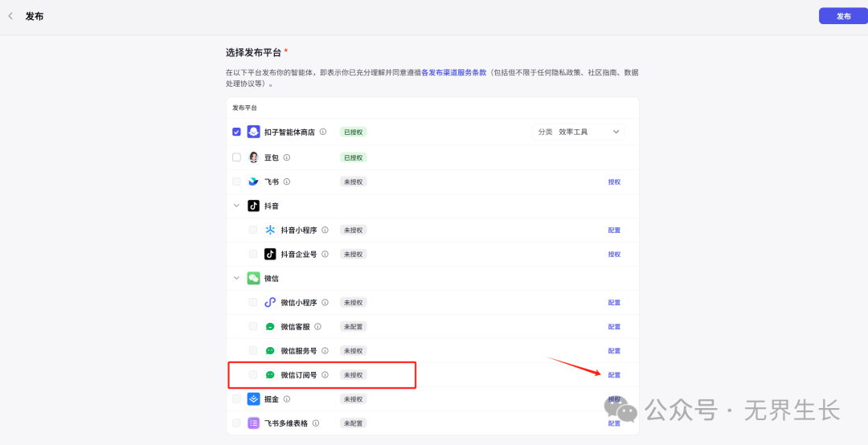The image size is (868, 445).
Task: Click the 已授权 badge for 豆包
Action: tap(353, 157)
